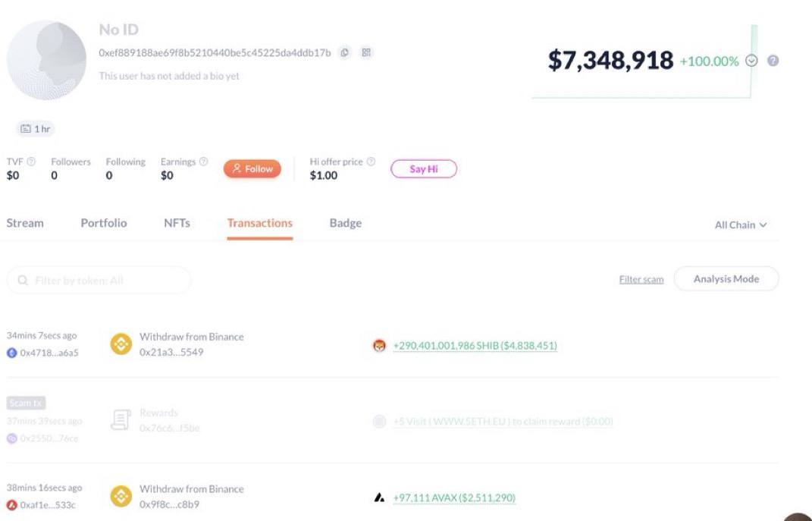Screen dimensions: 812x521
Task: Enable Analysis Mode
Action: (726, 279)
